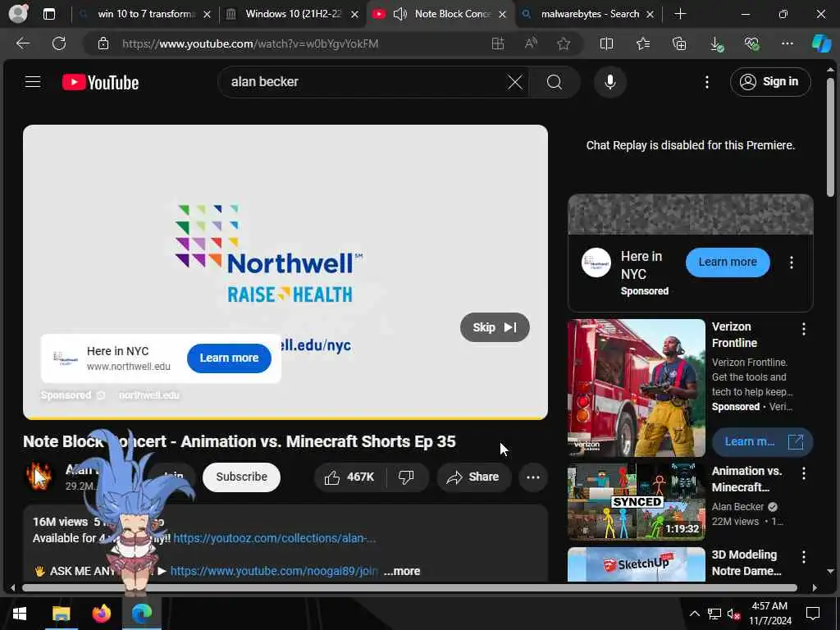Open the Collections icon

coord(679,43)
